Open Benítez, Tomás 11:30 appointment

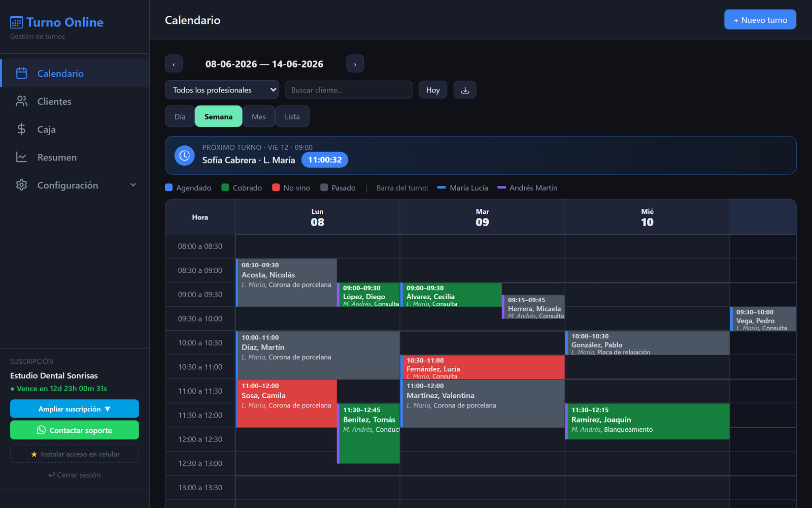369,433
